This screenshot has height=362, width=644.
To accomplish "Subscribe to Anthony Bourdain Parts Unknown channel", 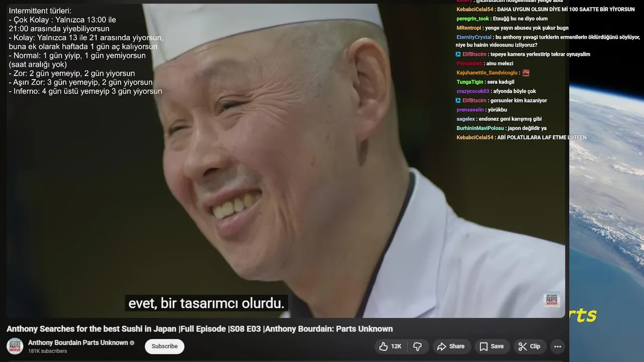I will coord(165,346).
